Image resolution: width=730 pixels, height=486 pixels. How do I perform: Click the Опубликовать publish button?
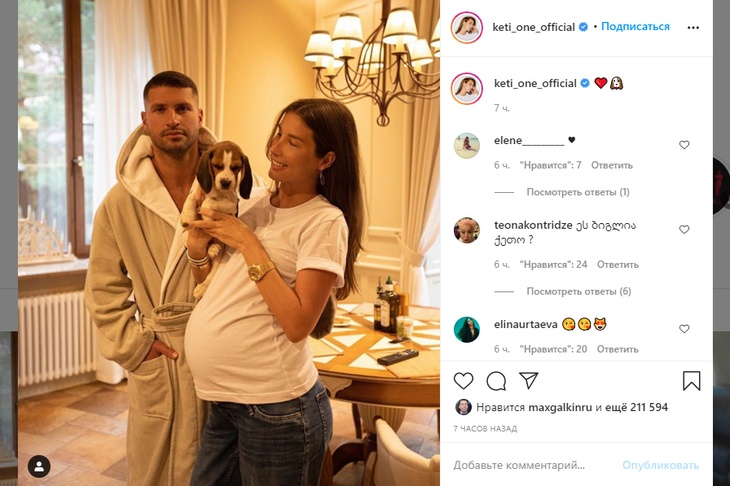click(x=660, y=465)
